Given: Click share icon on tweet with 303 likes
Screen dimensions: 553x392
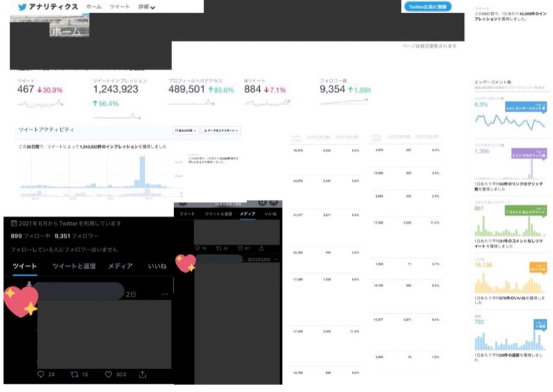Looking at the screenshot, I should coord(142,374).
